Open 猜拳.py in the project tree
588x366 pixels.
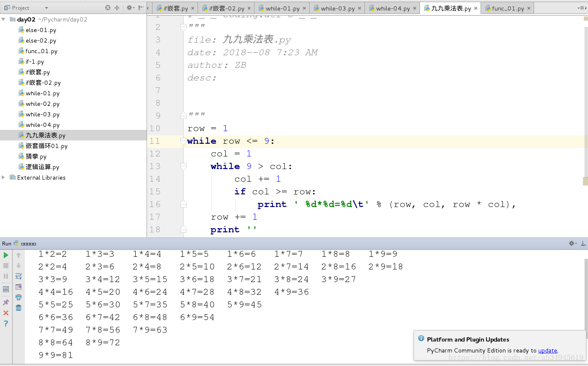pyautogui.click(x=36, y=156)
